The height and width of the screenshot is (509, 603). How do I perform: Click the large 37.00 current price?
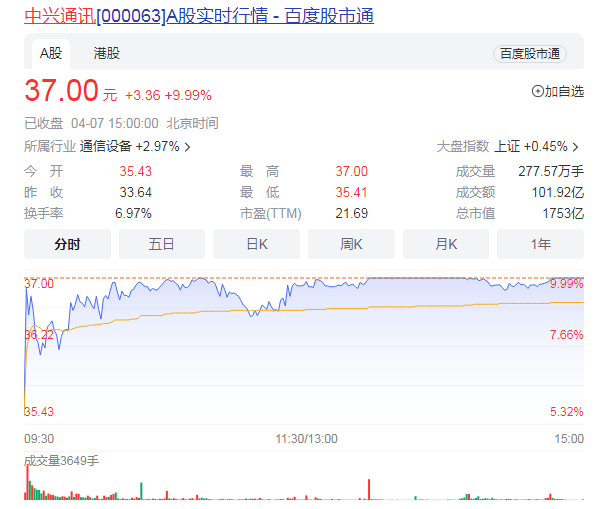(x=62, y=91)
